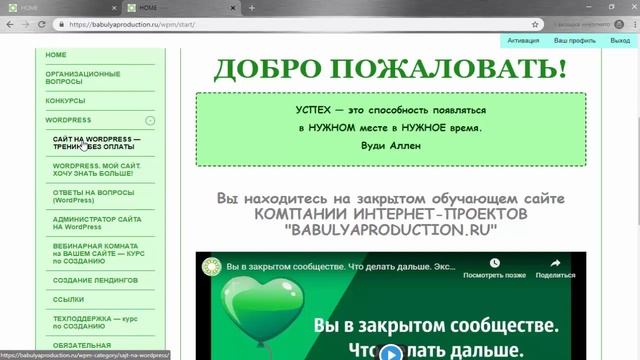
Task: Open WORDPRESS. МОЙ САЙТ. ХОЧУ ЗНАТЬ БОЛЬШЕ
Action: pyautogui.click(x=96, y=169)
